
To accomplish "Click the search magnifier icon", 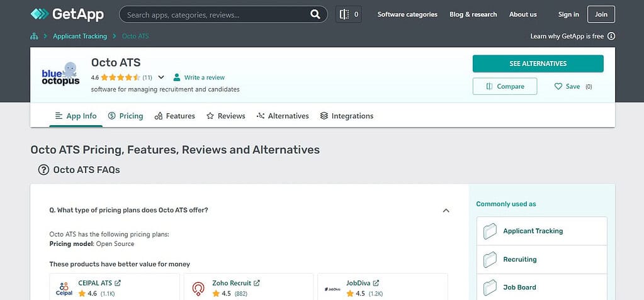I will 315,14.
